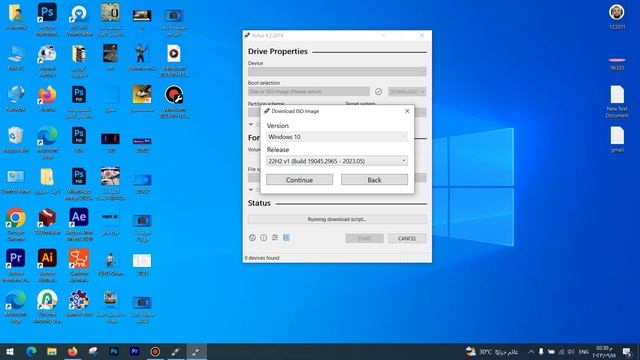Viewport: 640px width, 360px height.
Task: Click the greyed START button in Rufus
Action: [364, 238]
